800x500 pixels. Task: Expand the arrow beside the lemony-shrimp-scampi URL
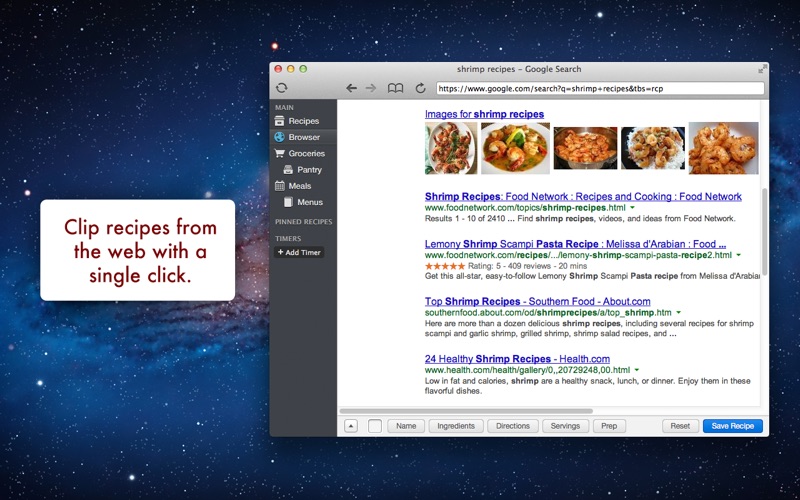pos(738,255)
